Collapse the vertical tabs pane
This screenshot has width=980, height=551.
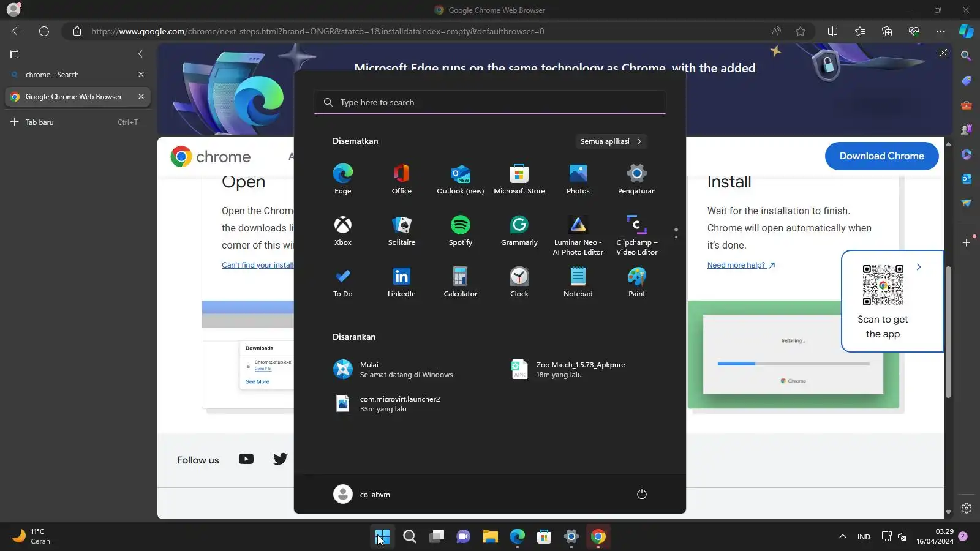pos(140,54)
